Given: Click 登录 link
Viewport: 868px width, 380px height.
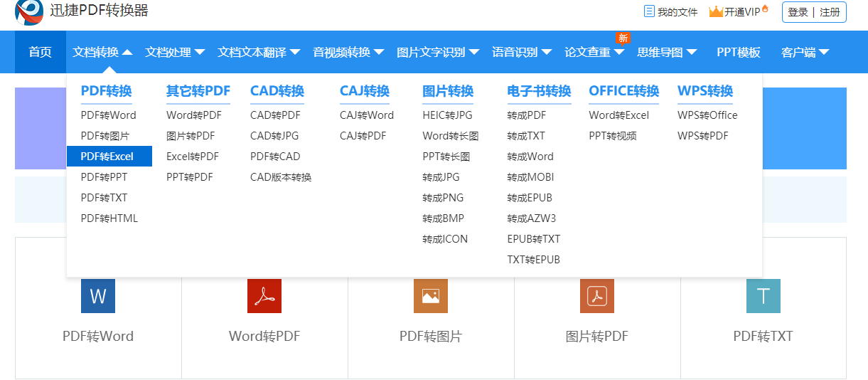Looking at the screenshot, I should [x=798, y=12].
